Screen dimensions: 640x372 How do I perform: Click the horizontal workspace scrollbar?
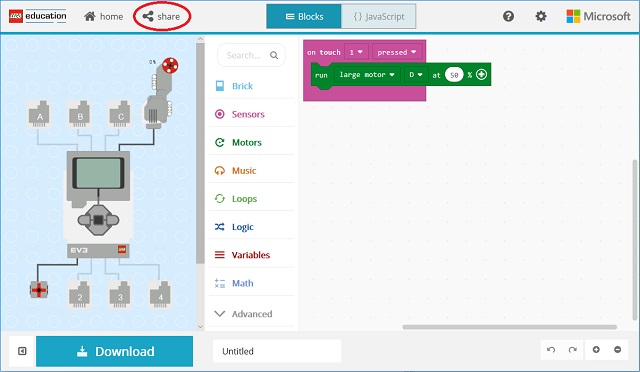click(509, 327)
